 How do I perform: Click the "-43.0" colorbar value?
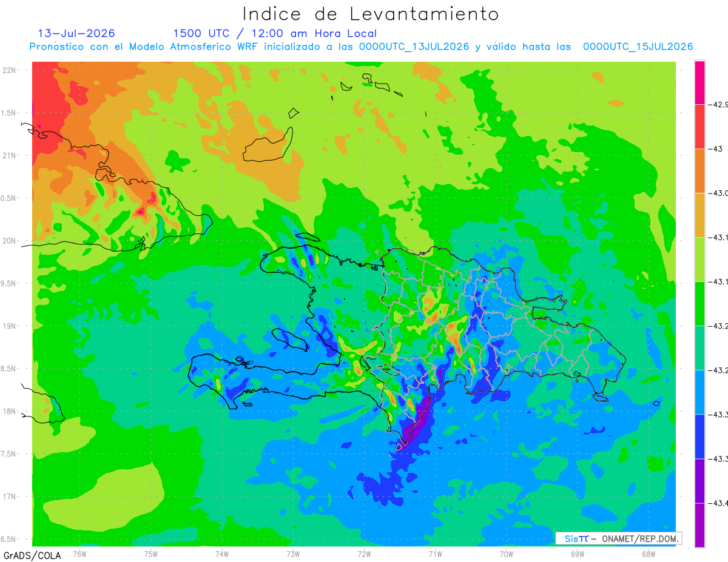718,193
